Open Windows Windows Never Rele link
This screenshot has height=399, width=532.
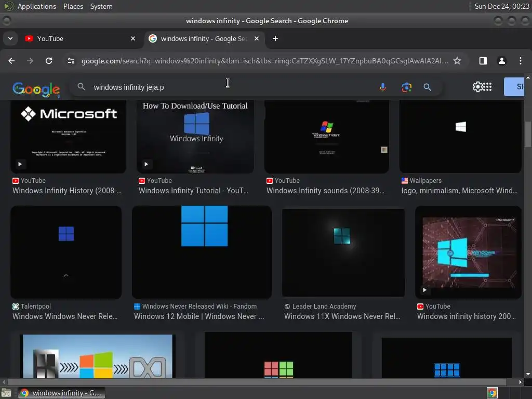coord(65,316)
